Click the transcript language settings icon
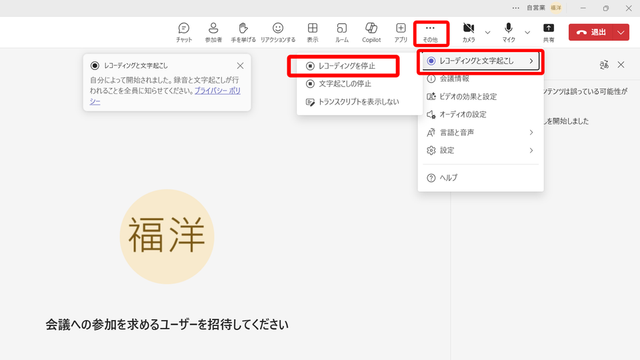This screenshot has width=640, height=360. coord(604,64)
